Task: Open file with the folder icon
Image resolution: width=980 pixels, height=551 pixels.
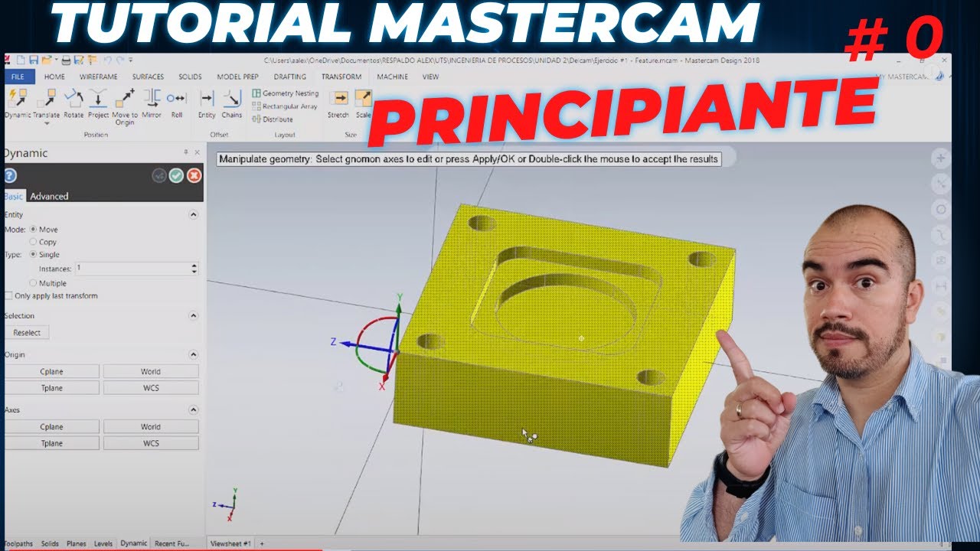Action: point(47,60)
